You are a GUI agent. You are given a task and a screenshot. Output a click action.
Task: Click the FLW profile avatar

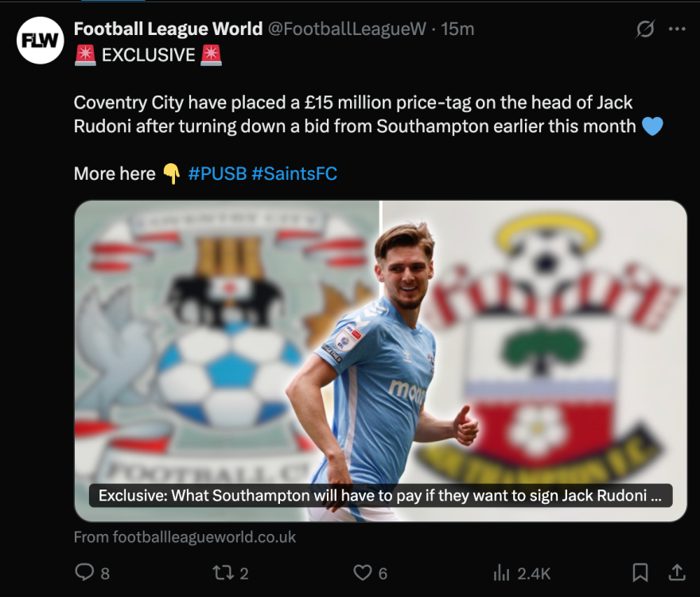tap(40, 40)
